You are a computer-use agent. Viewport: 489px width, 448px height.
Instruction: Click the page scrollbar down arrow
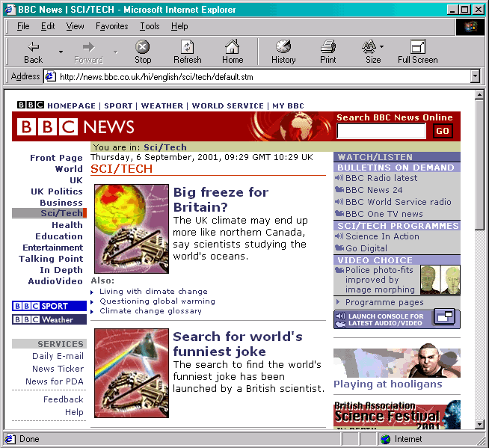tap(479, 424)
